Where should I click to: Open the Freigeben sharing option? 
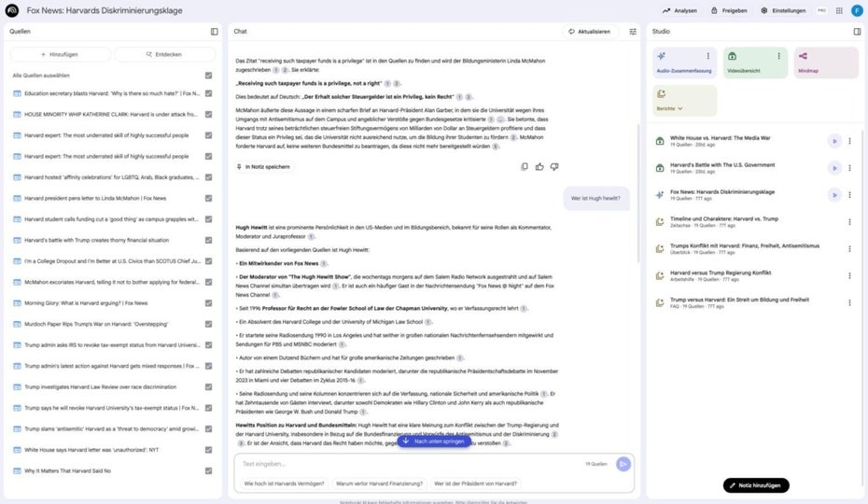pyautogui.click(x=729, y=10)
